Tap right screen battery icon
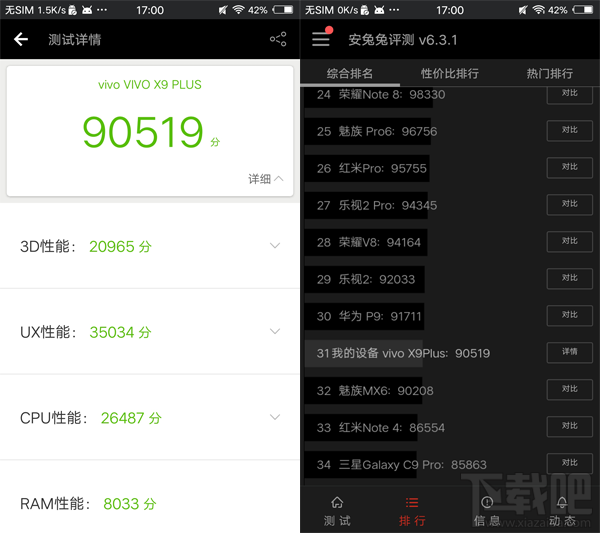600x533 pixels. coord(584,10)
